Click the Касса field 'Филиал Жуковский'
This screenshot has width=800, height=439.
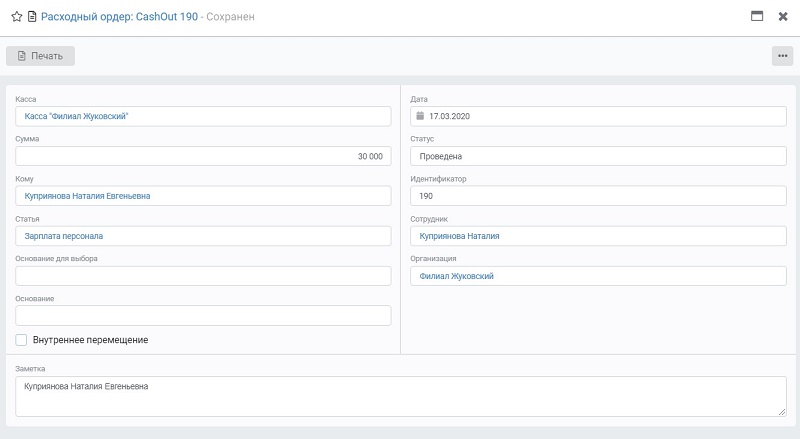click(203, 116)
